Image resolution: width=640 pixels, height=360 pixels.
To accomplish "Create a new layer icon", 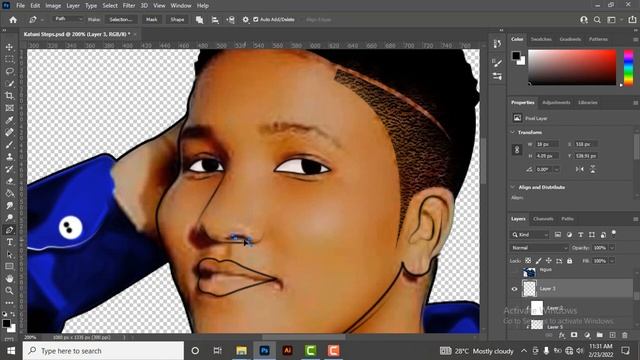I will coord(612,335).
